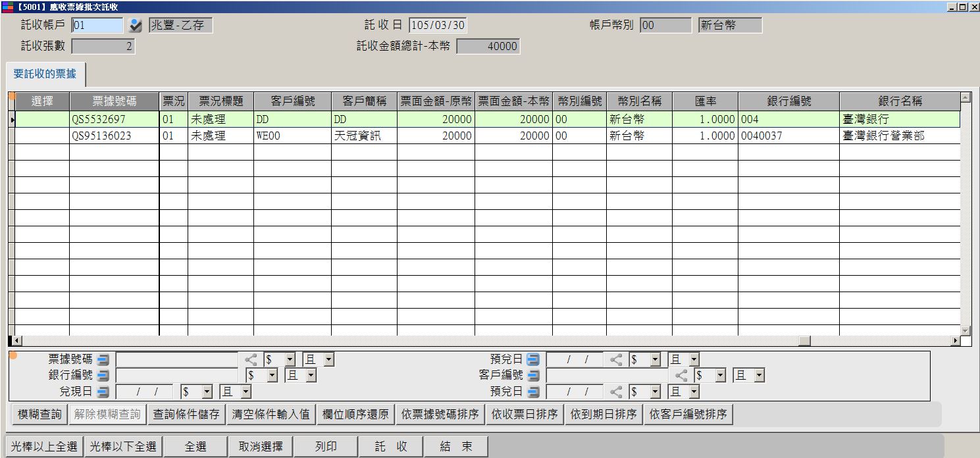Click the blue icon beside 客戶編號 filter label
Viewport: 980px width, 458px height.
coord(534,375)
